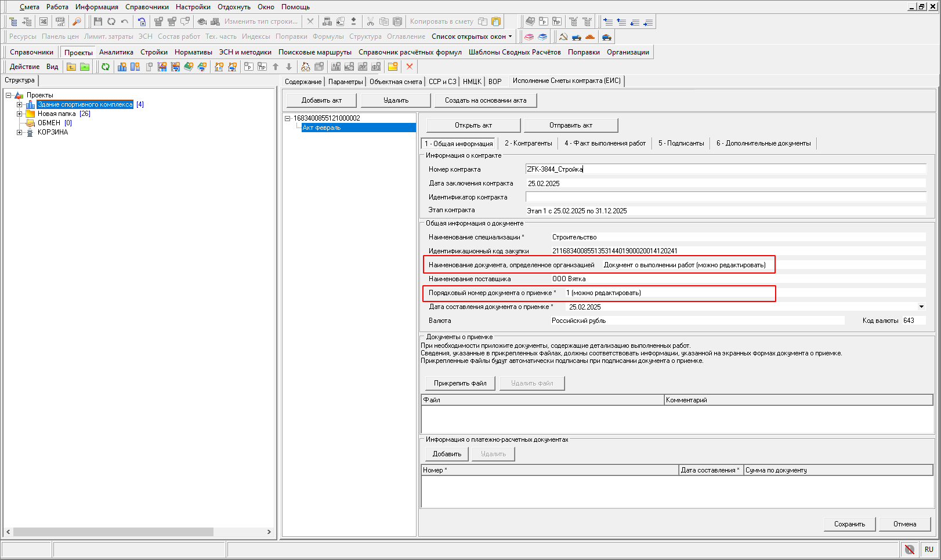
Task: Switch to '2 - Контрагенты' tab
Action: coord(528,143)
